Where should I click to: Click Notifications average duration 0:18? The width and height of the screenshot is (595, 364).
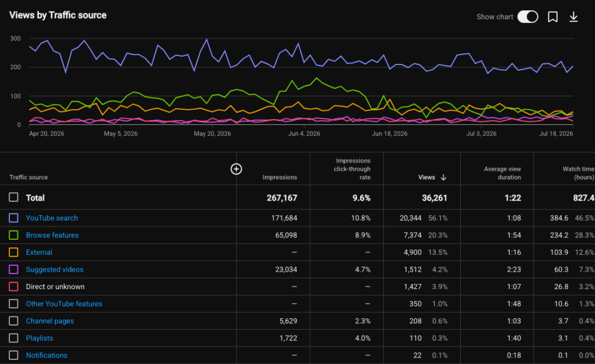coord(514,355)
